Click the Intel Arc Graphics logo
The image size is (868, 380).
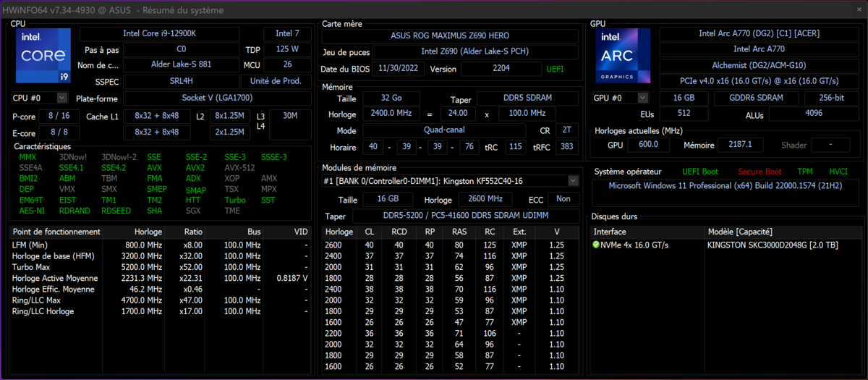[x=624, y=56]
